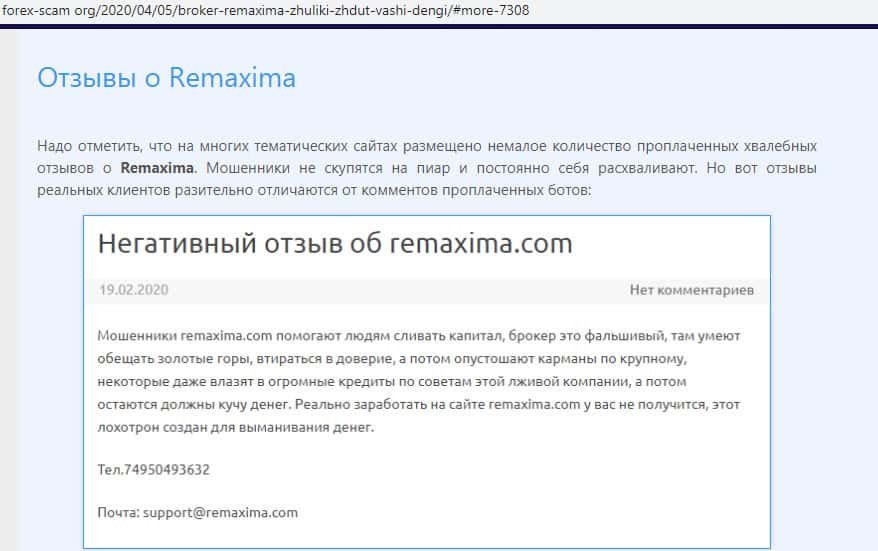Open the 'Нет комментариев' link
Image resolution: width=878 pixels, height=551 pixels.
pyautogui.click(x=692, y=289)
